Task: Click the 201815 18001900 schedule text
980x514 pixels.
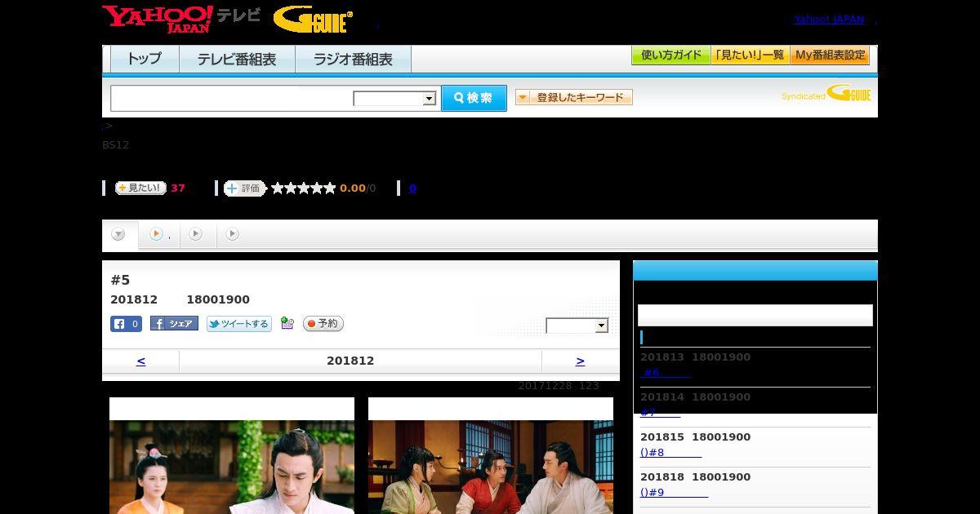Action: [695, 437]
